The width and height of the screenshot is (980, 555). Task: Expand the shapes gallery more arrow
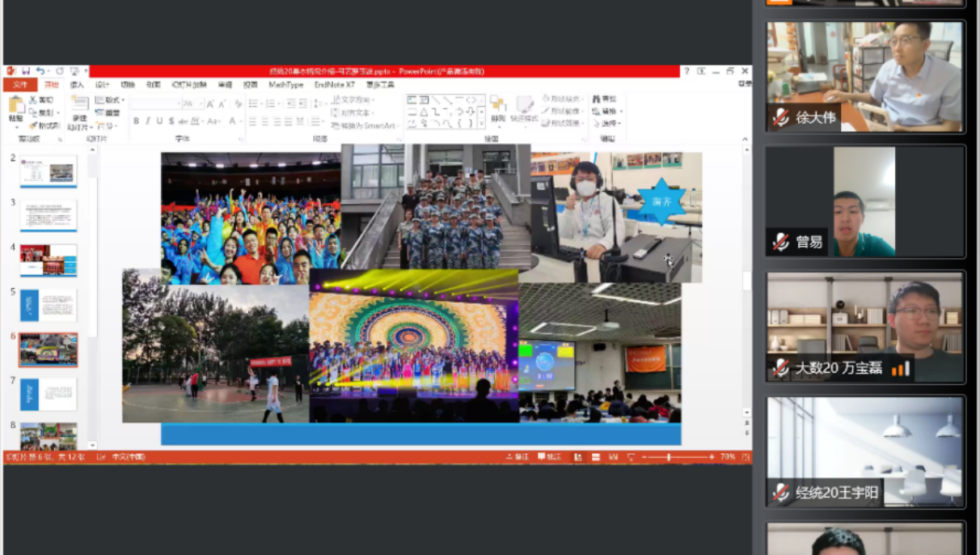coord(482,124)
